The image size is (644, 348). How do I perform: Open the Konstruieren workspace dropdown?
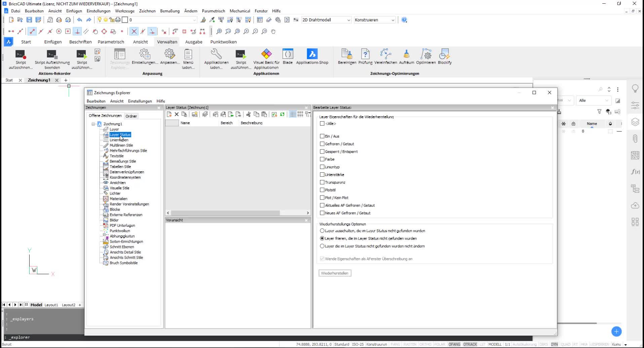click(374, 20)
